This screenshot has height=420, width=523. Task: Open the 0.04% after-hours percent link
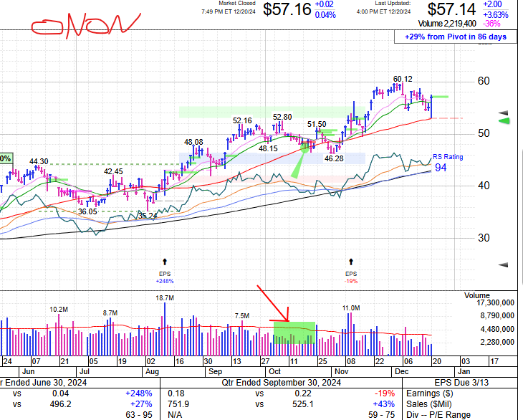(325, 15)
